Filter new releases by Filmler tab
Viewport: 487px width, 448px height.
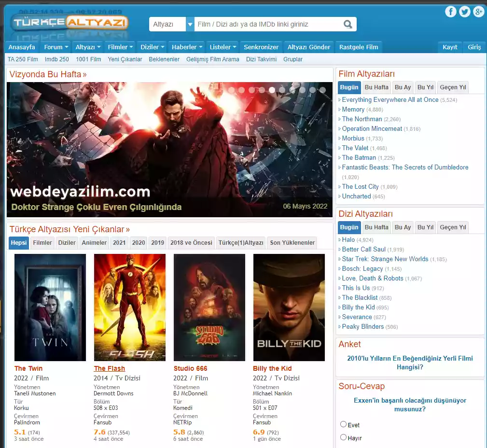pos(42,243)
